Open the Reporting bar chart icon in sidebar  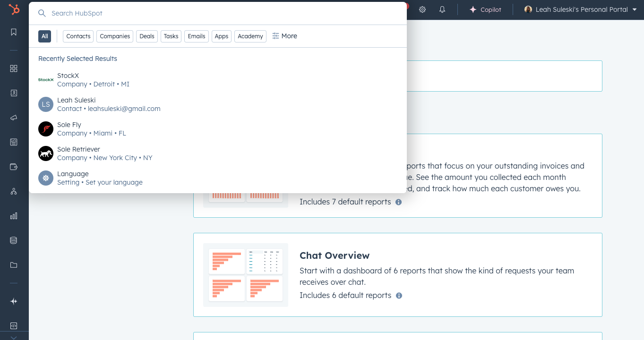pyautogui.click(x=14, y=216)
